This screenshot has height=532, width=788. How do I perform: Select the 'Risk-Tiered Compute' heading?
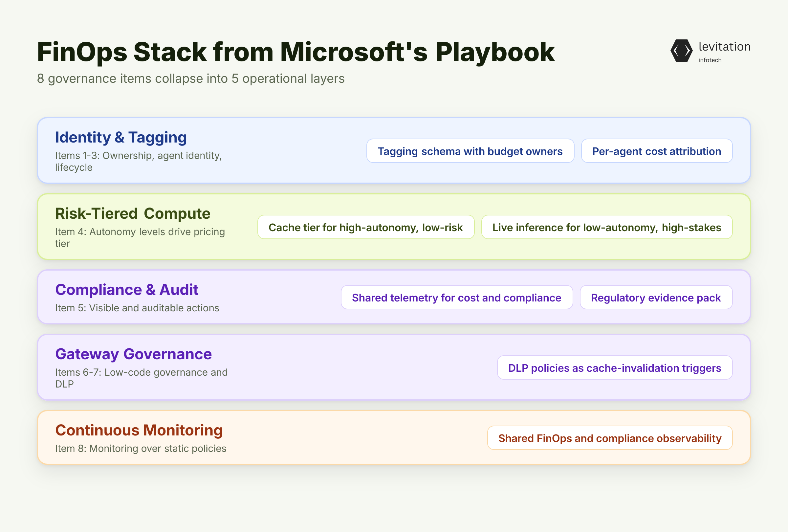pos(133,213)
